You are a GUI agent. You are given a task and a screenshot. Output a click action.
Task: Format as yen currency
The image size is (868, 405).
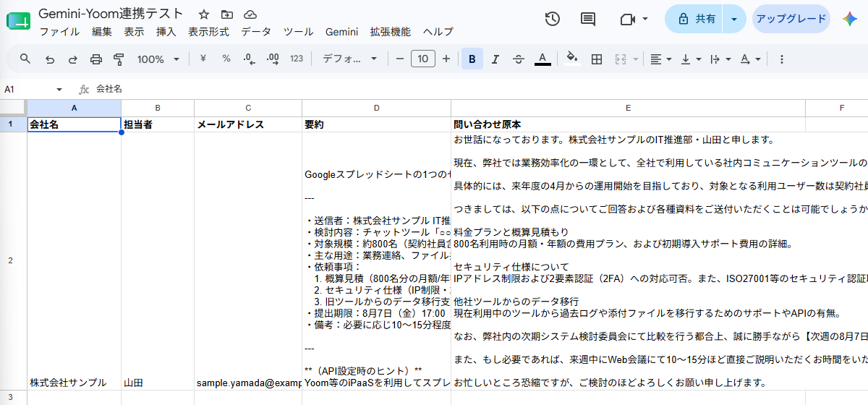pyautogui.click(x=203, y=59)
